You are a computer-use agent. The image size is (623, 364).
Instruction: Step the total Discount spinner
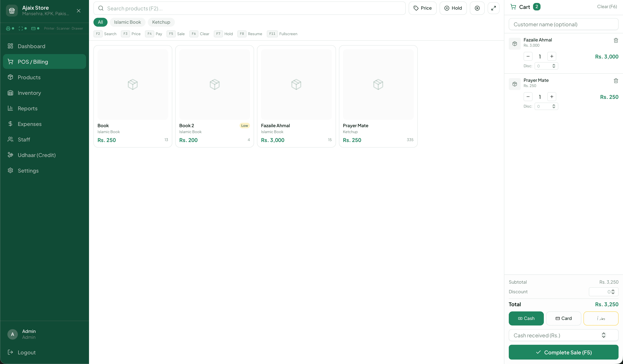click(x=613, y=292)
